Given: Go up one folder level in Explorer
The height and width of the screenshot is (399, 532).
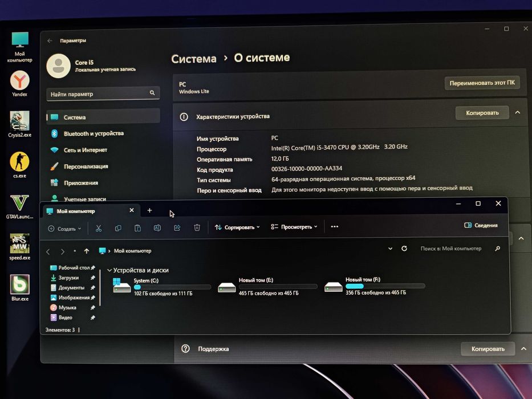Looking at the screenshot, I should tap(87, 251).
